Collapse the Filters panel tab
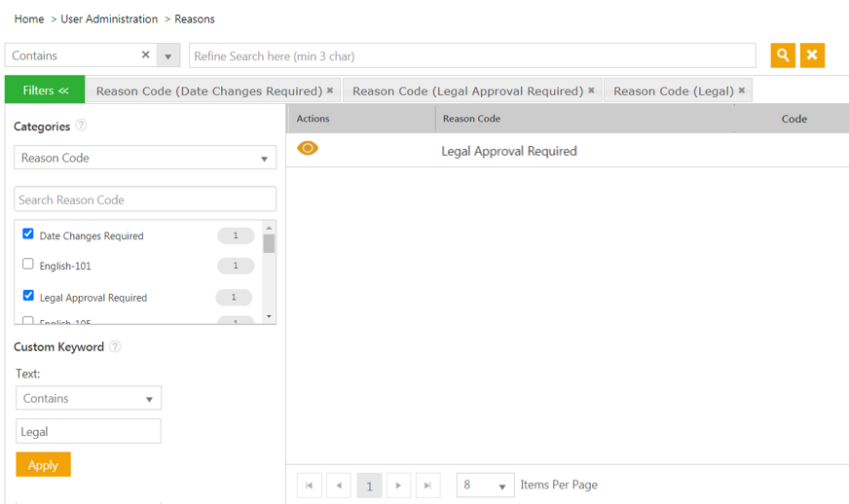The image size is (849, 504). (45, 90)
